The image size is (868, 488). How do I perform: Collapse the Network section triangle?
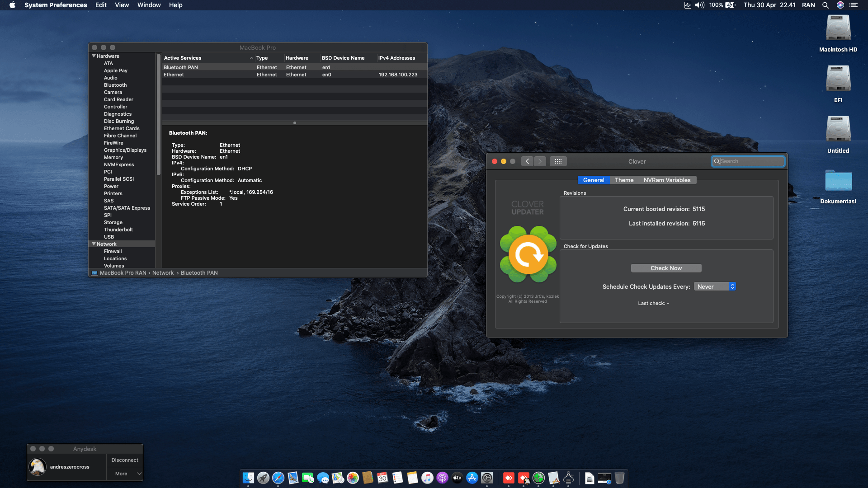point(94,244)
